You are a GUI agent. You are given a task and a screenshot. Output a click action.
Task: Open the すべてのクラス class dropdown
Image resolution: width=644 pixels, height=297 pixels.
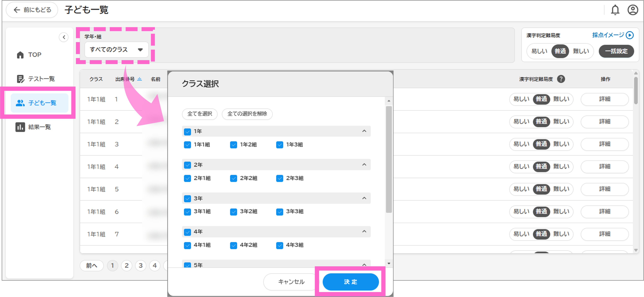click(116, 50)
